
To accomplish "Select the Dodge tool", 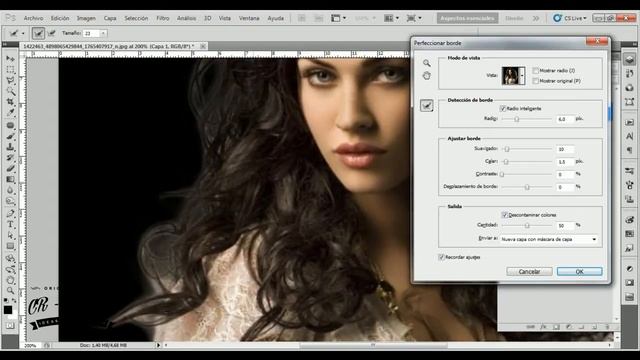I will click(10, 201).
